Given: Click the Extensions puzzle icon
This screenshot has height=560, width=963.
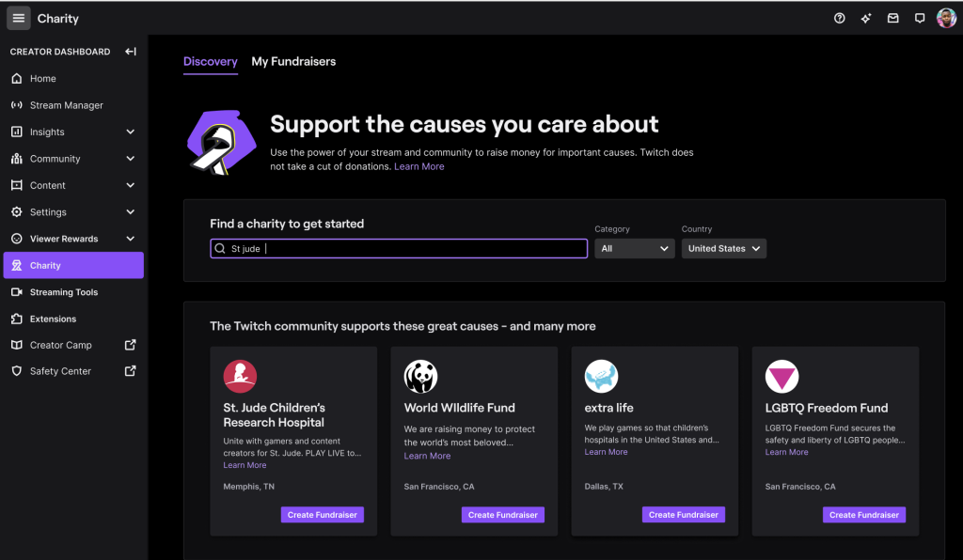Looking at the screenshot, I should (x=17, y=319).
